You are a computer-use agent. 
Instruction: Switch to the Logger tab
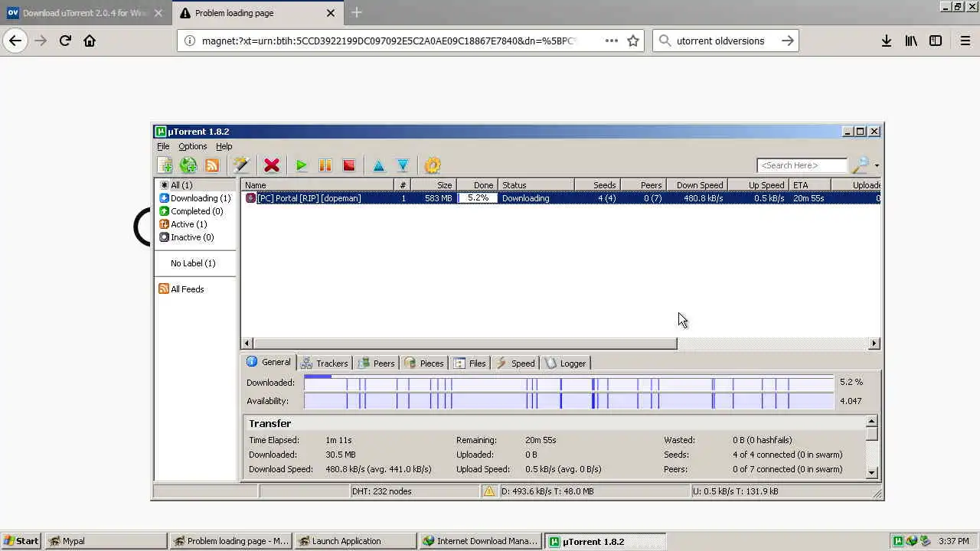click(565, 364)
